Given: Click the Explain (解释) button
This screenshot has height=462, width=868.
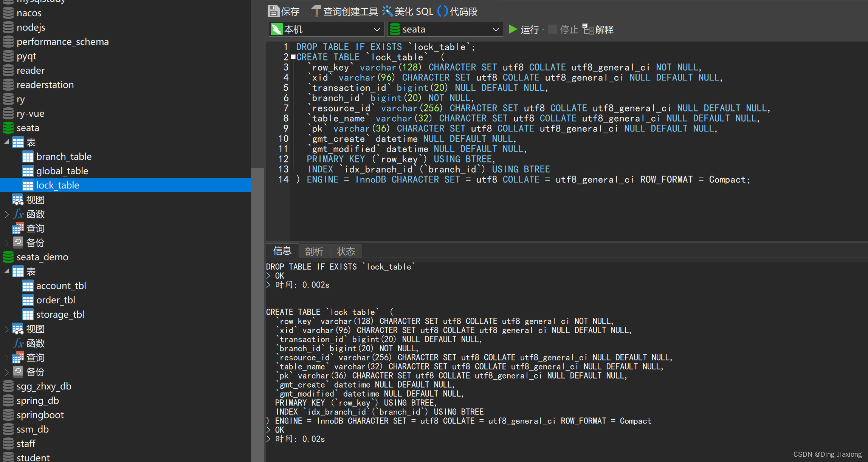Looking at the screenshot, I should [x=598, y=29].
